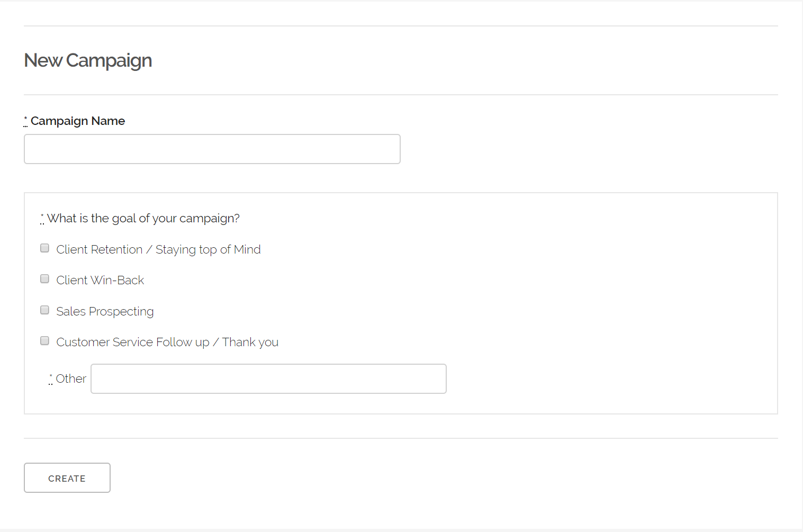Click the Campaign Name field label
Image resolution: width=803 pixels, height=532 pixels.
pos(78,121)
